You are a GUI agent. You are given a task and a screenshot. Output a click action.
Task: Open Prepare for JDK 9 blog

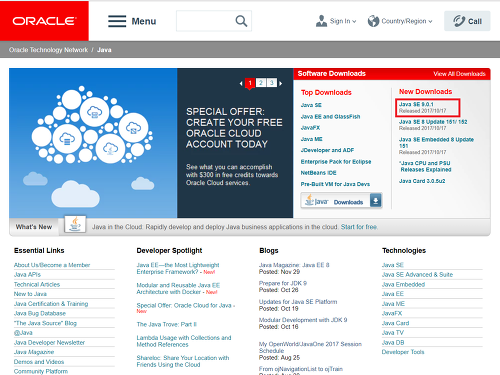point(283,283)
